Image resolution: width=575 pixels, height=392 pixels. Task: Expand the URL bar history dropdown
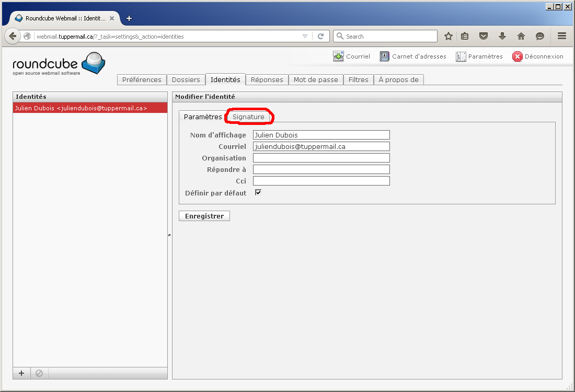click(x=305, y=37)
